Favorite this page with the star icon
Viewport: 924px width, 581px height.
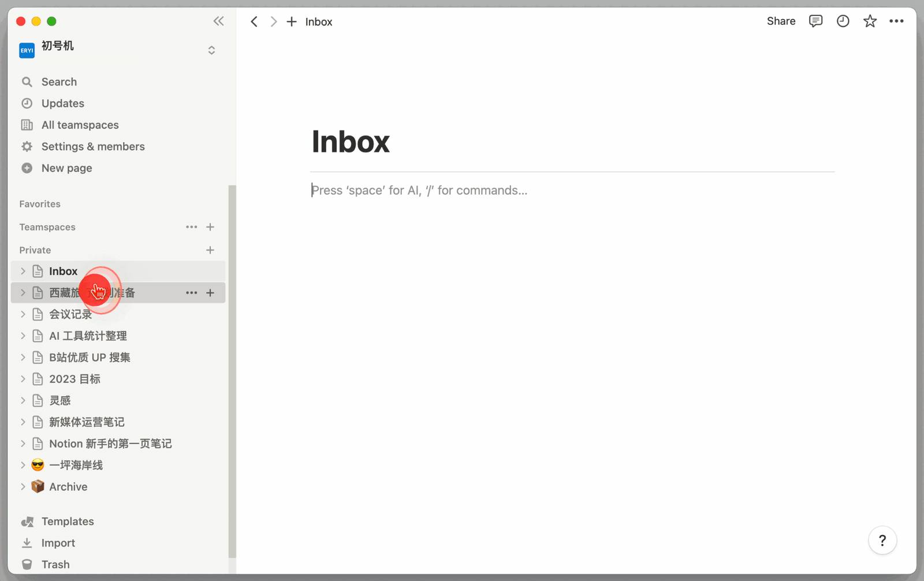click(x=870, y=21)
